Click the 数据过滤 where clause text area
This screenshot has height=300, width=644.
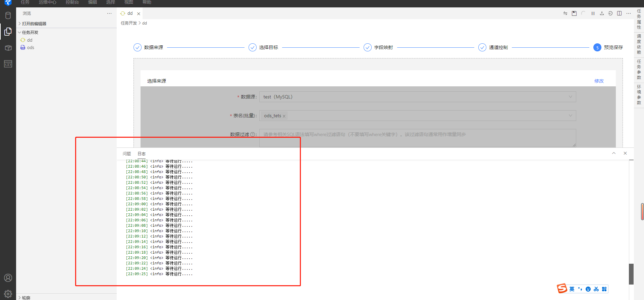418,138
